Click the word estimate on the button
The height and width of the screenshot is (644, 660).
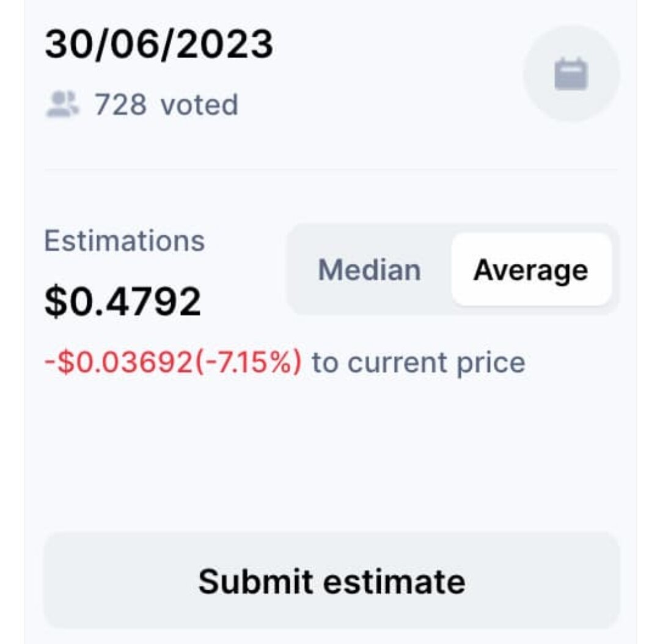(x=394, y=580)
